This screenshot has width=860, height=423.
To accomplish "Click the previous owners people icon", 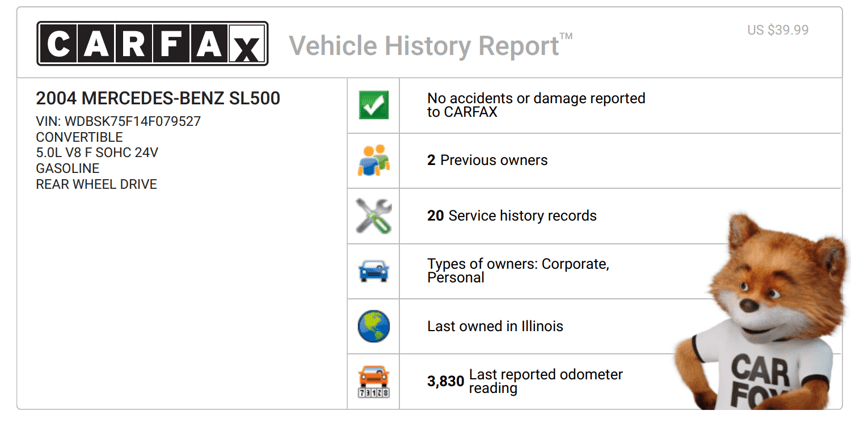I will click(x=373, y=160).
